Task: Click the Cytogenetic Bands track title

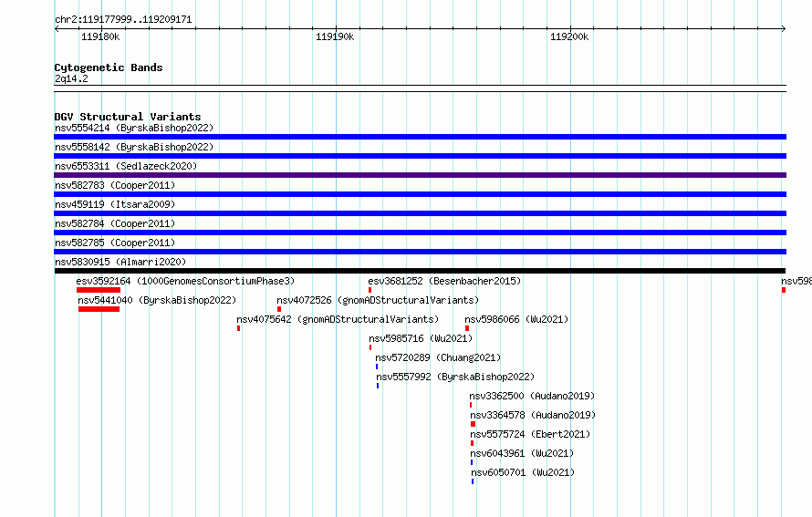Action: pos(109,67)
